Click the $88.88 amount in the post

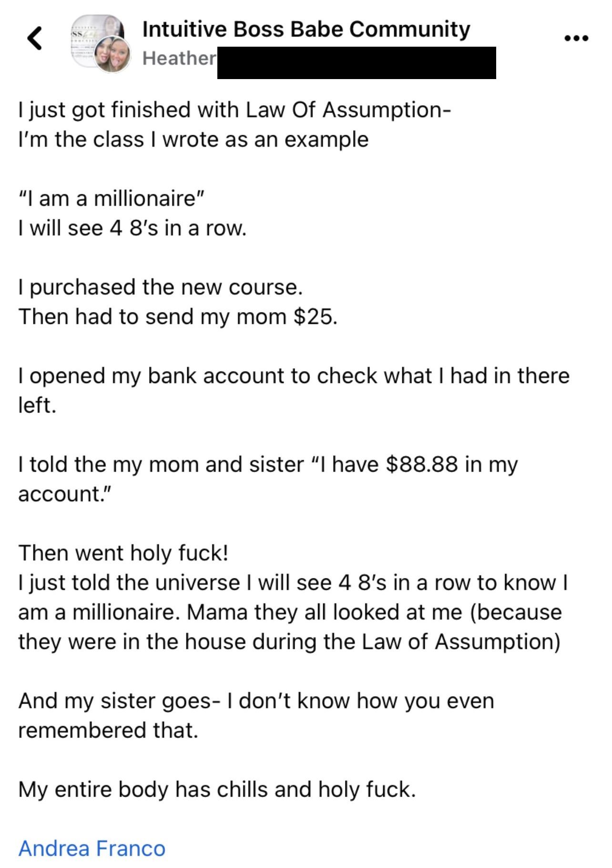click(422, 464)
